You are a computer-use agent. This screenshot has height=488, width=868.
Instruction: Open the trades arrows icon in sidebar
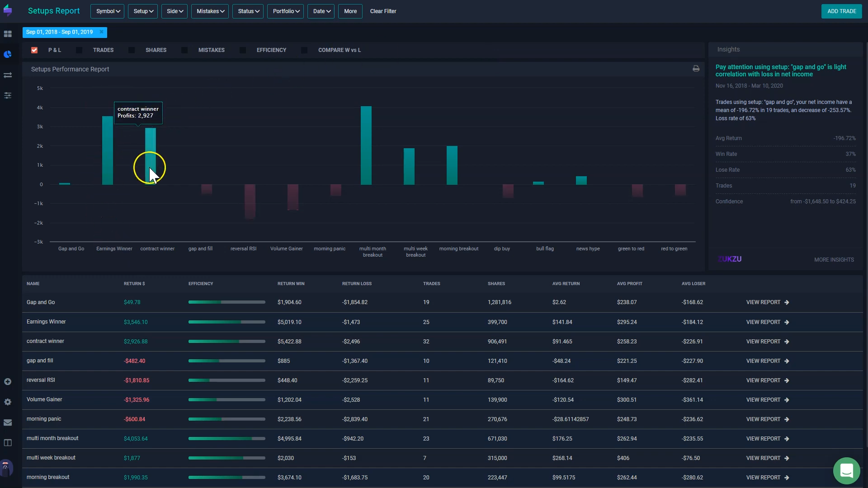click(8, 75)
